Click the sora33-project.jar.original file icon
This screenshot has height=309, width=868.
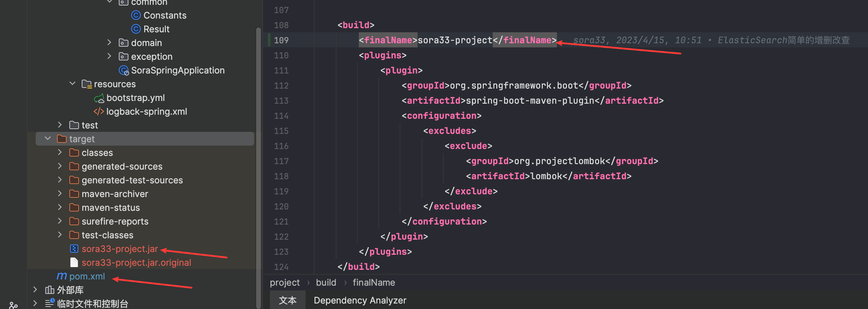[x=74, y=262]
